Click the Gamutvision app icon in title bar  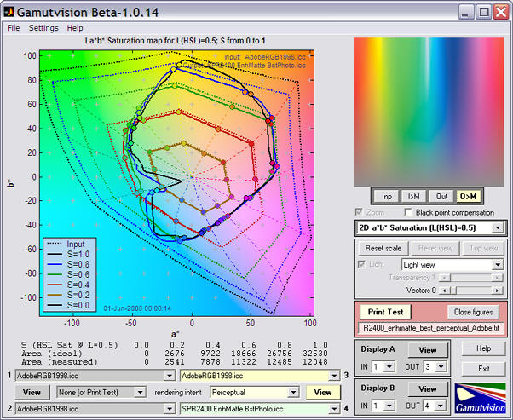click(x=9, y=11)
